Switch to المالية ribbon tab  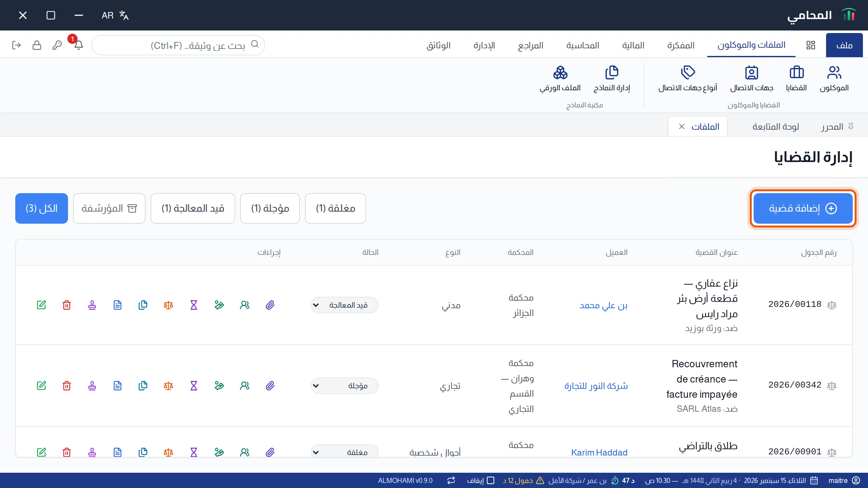pyautogui.click(x=633, y=45)
